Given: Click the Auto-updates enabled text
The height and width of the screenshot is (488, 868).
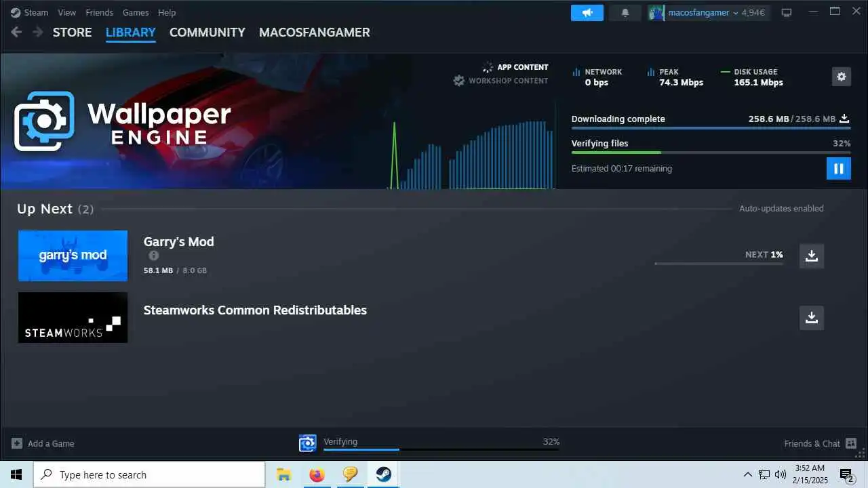Looking at the screenshot, I should tap(781, 209).
